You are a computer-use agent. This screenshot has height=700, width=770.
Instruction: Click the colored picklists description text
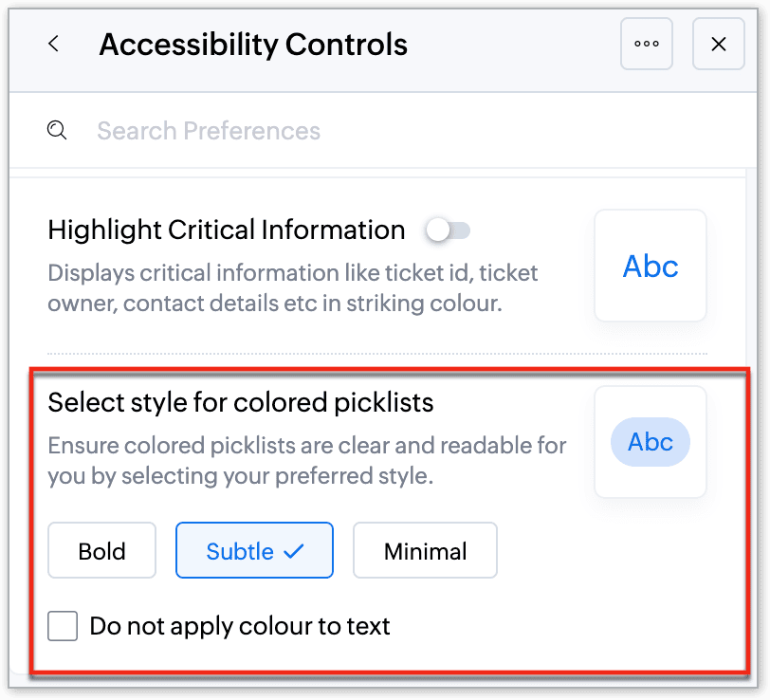[306, 460]
